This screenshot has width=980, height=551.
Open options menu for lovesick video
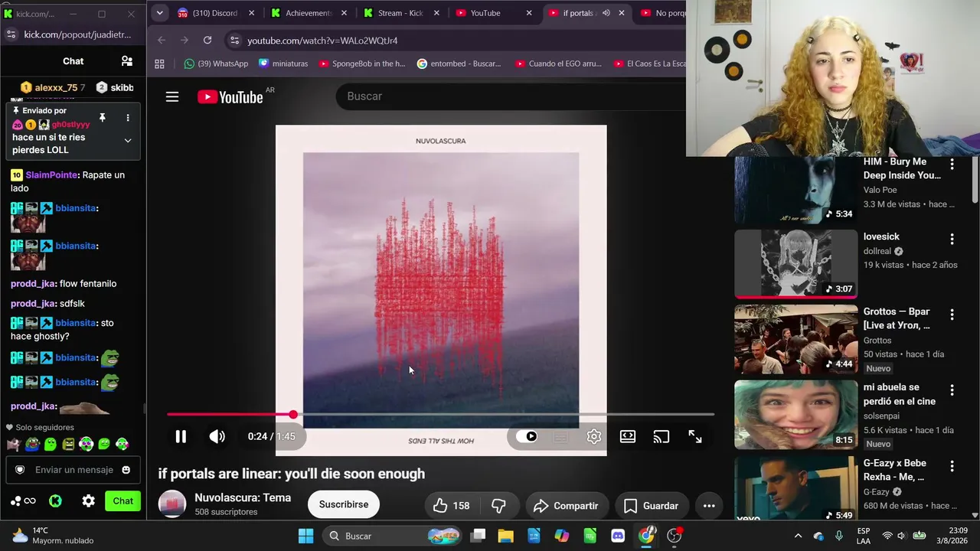click(x=952, y=239)
